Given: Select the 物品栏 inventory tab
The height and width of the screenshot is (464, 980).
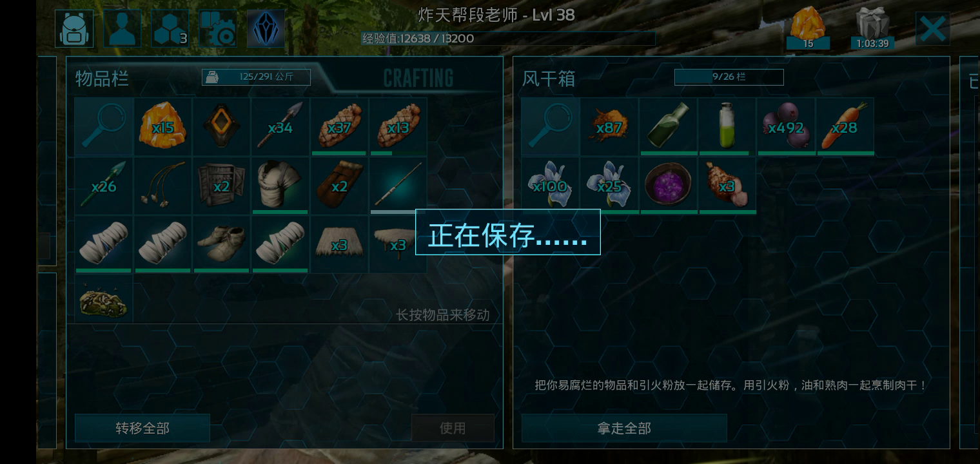Looking at the screenshot, I should tap(102, 79).
